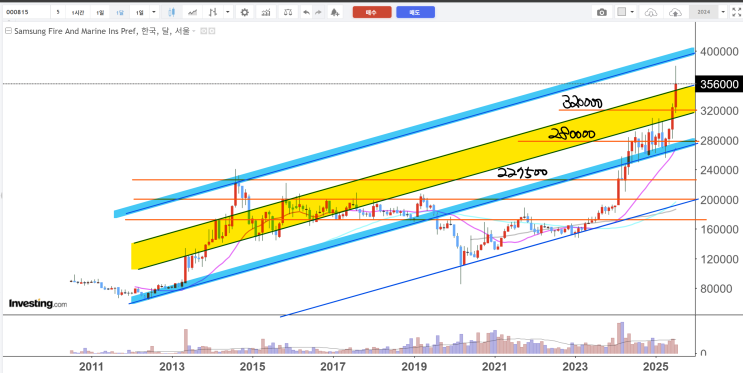
Task: Select the candlestick chart type icon
Action: coord(172,12)
